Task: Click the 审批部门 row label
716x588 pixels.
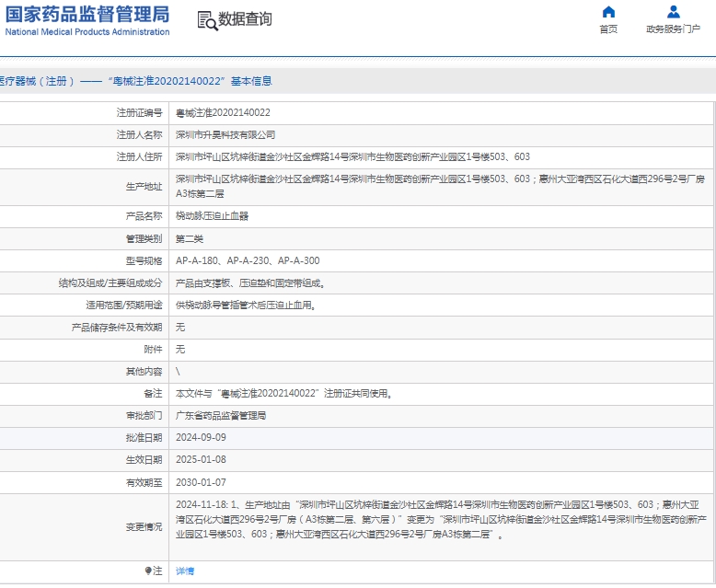Action: 144,416
